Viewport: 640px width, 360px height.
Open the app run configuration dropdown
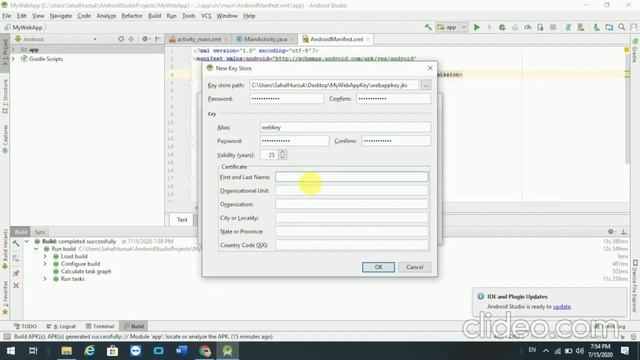(x=452, y=27)
